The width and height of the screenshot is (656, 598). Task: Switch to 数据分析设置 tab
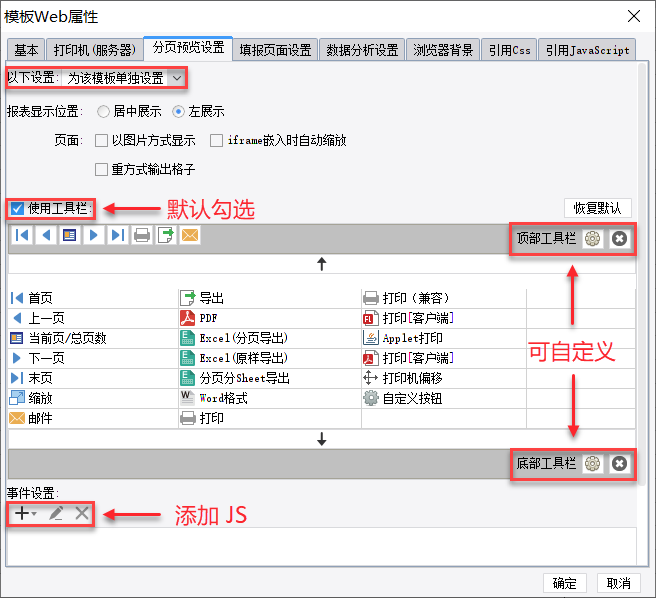(x=362, y=50)
